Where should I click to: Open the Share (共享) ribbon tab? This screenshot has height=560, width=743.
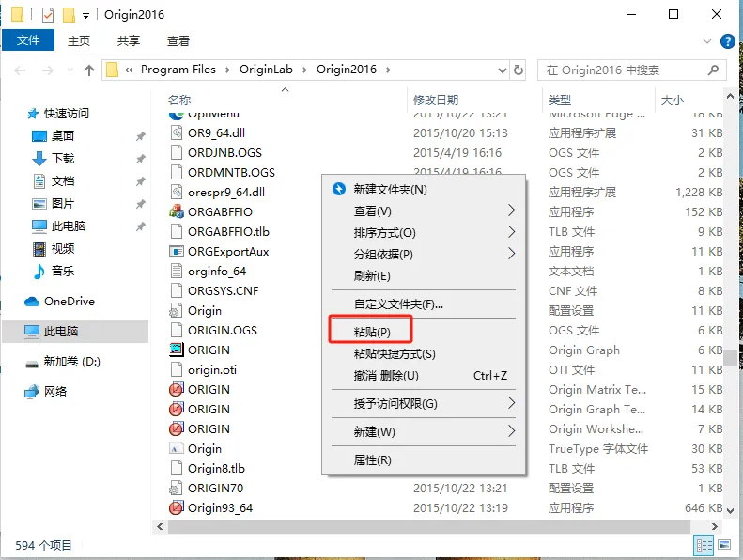pos(129,40)
